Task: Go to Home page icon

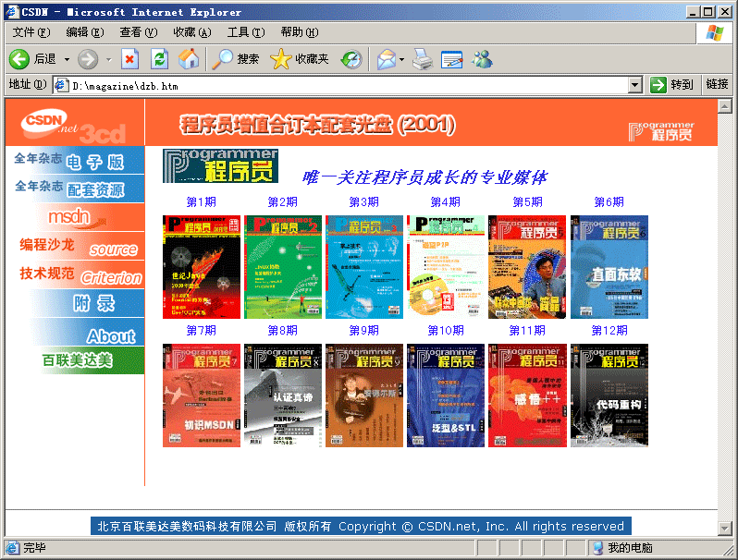Action: 189,59
